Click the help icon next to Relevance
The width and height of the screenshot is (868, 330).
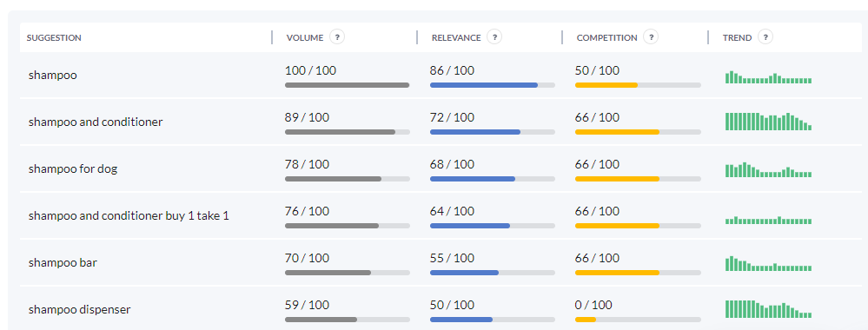click(x=494, y=37)
